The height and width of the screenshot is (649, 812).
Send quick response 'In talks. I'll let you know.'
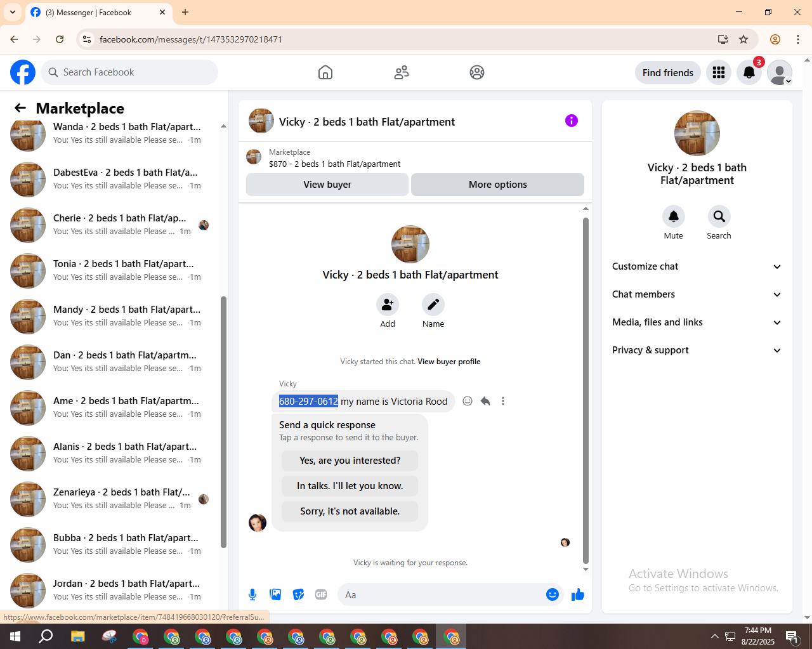click(x=350, y=486)
